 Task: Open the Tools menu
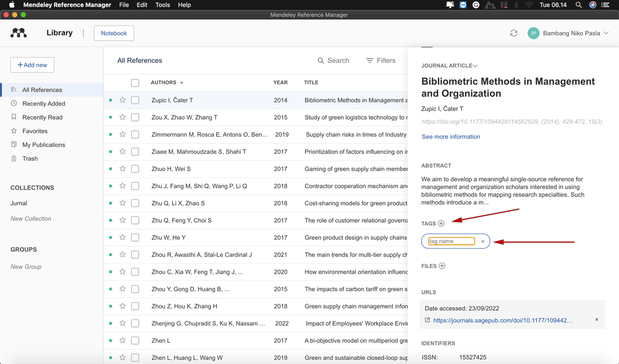[162, 5]
